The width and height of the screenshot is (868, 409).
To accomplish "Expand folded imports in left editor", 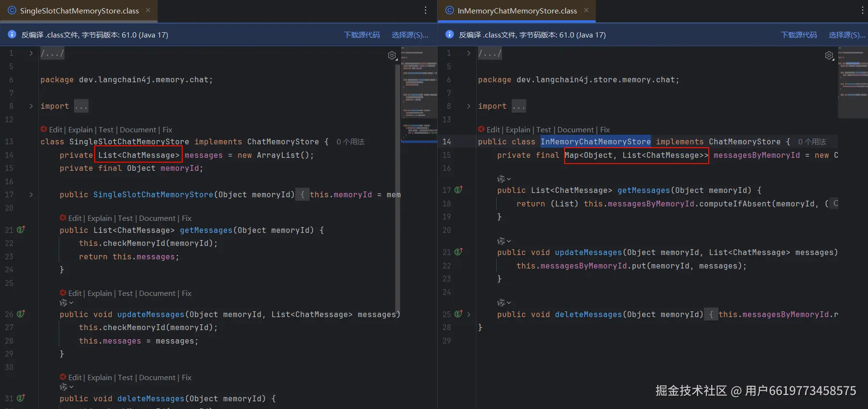I will [x=31, y=106].
